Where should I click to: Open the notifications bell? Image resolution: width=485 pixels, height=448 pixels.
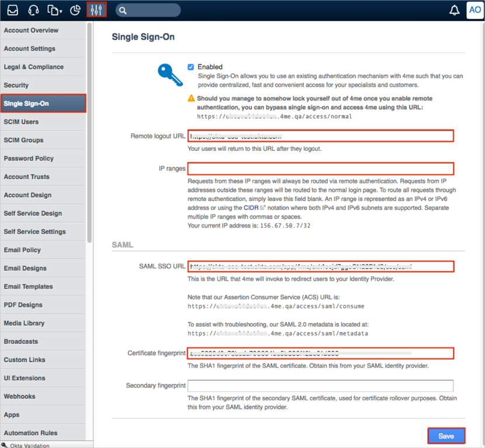click(454, 10)
